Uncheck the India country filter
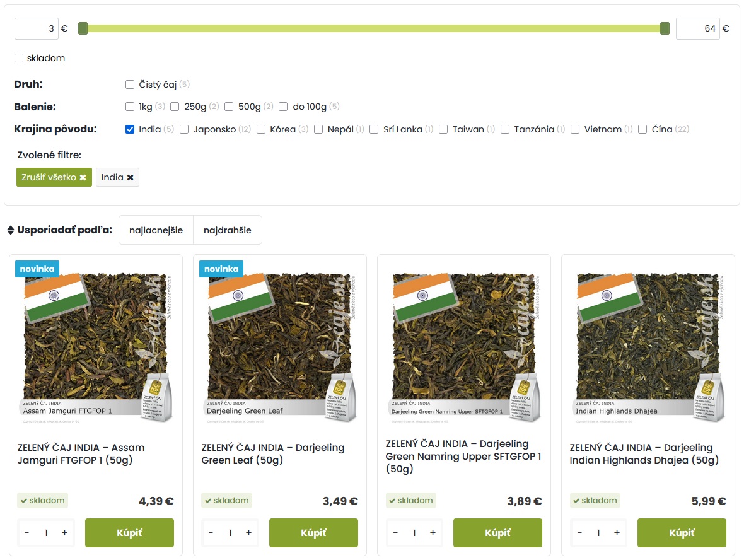The width and height of the screenshot is (744, 560). 130,129
